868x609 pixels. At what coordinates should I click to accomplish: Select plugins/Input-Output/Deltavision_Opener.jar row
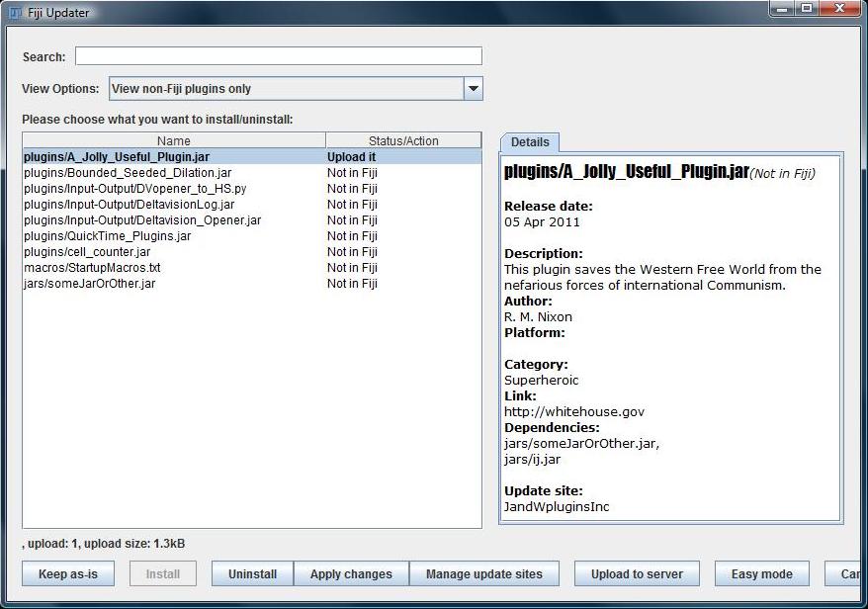(x=252, y=220)
